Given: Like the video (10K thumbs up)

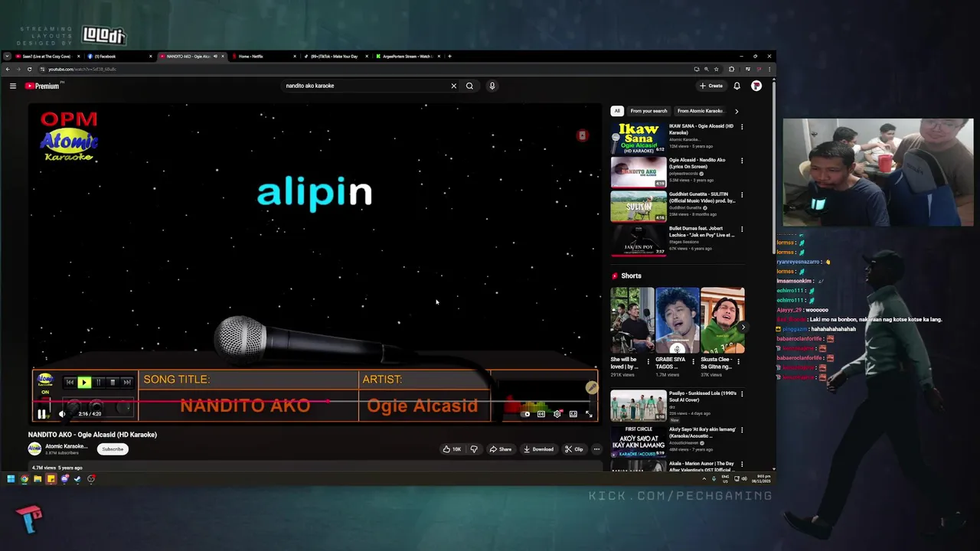Looking at the screenshot, I should pos(452,449).
